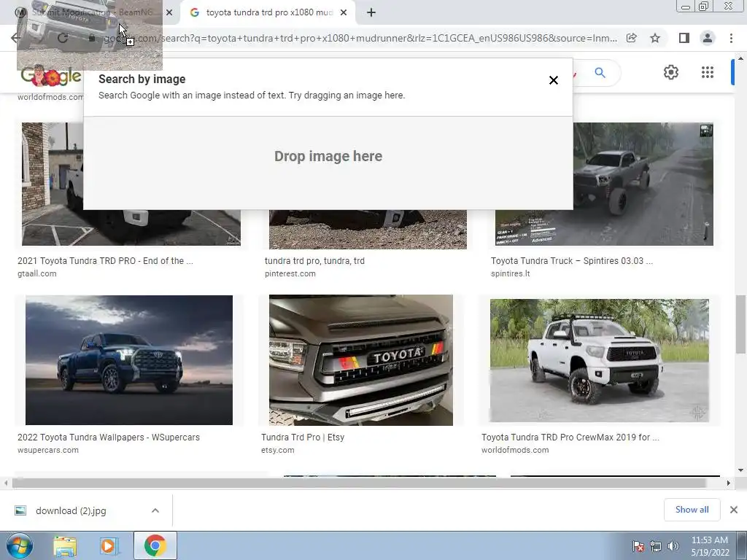This screenshot has height=560, width=747.
Task: Switch to the toyota tundra trd pro tab
Action: click(268, 13)
